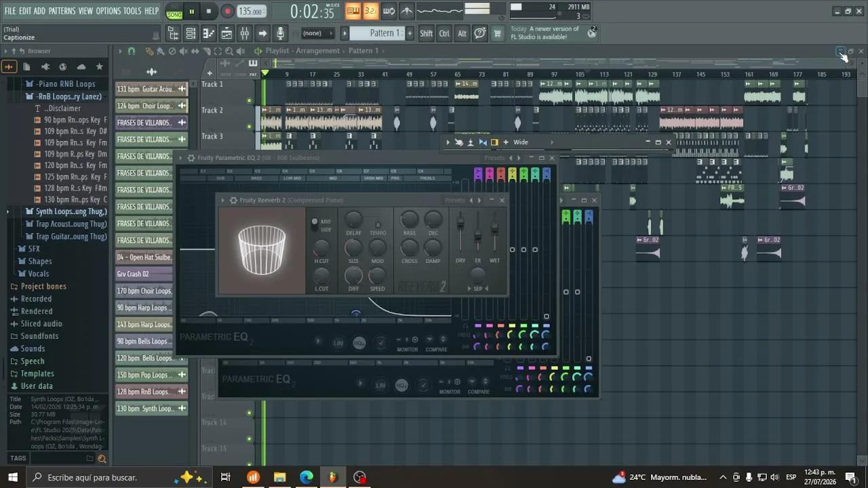
Task: Select the Browser cloud tab icon
Action: (x=81, y=66)
